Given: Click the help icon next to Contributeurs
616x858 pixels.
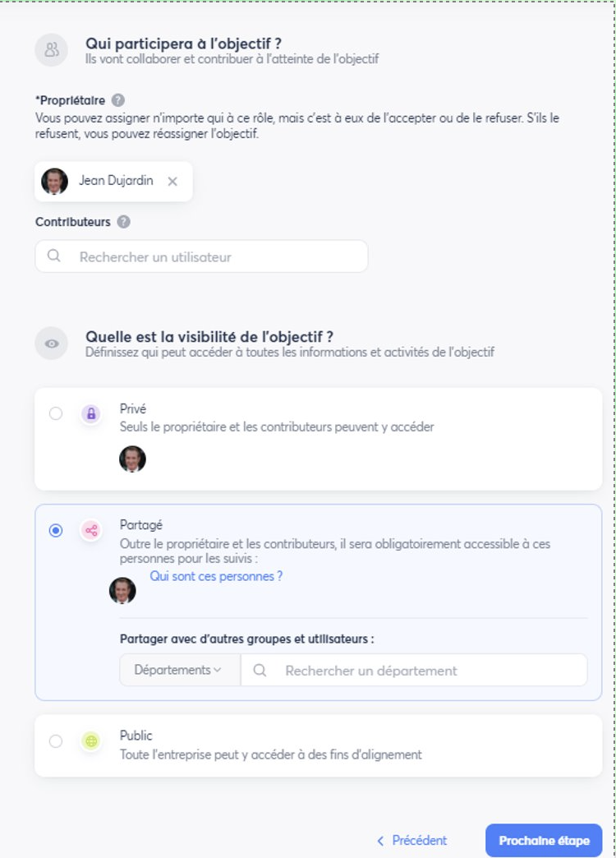Looking at the screenshot, I should click(124, 222).
